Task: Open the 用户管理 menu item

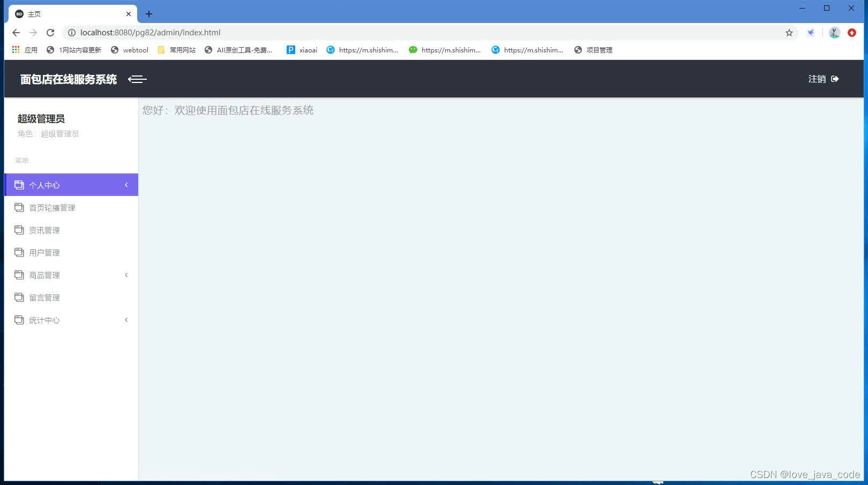Action: [x=44, y=252]
